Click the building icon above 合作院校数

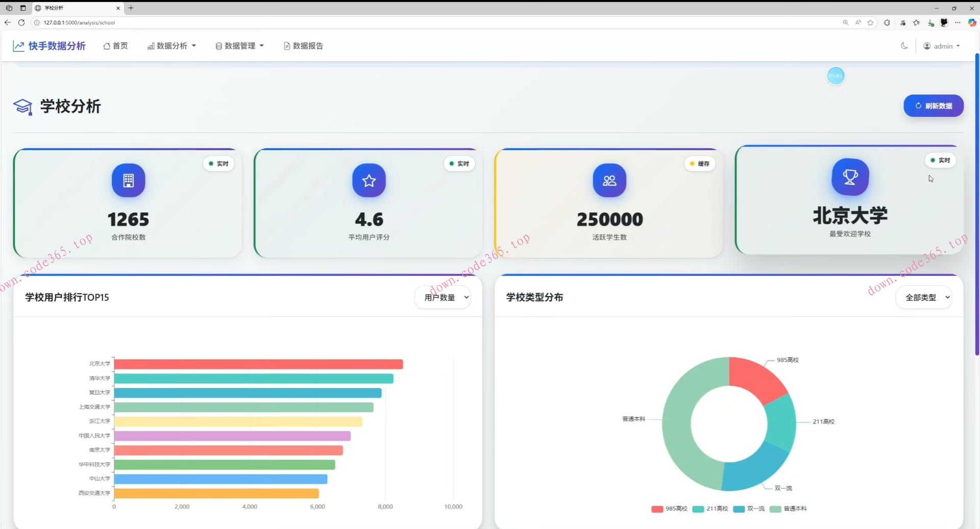128,180
